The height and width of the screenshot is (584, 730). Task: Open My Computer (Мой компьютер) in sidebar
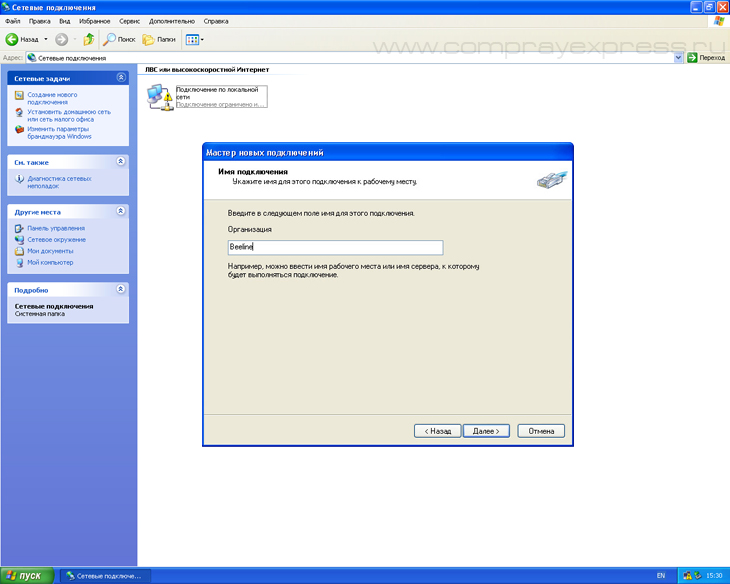click(x=50, y=262)
